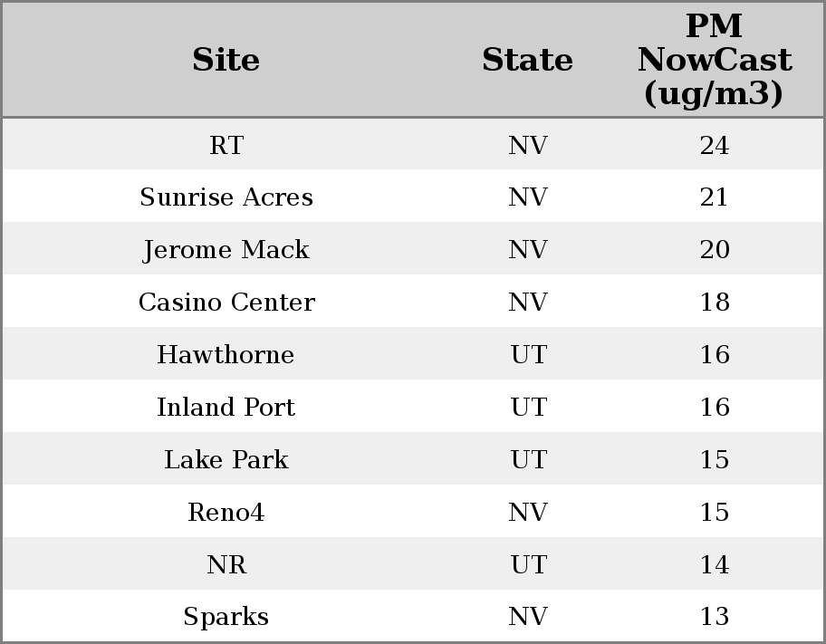Select the PM value 21 cell
This screenshot has width=826, height=644.
coord(714,197)
